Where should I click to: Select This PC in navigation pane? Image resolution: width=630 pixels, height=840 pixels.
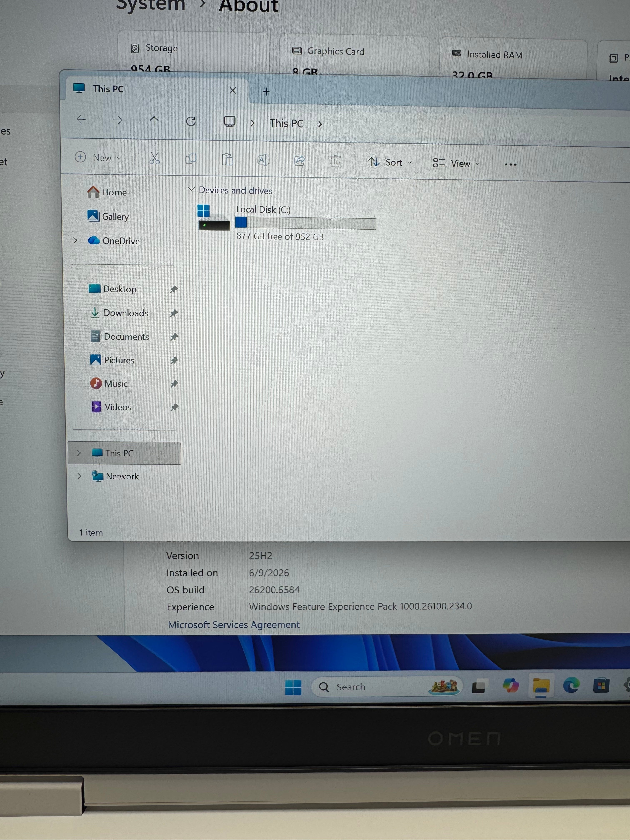(x=124, y=453)
